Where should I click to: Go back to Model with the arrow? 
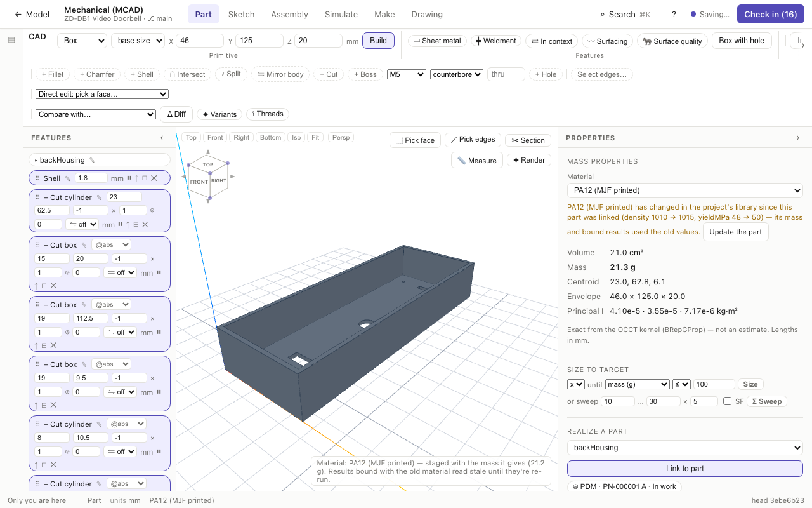click(x=32, y=14)
